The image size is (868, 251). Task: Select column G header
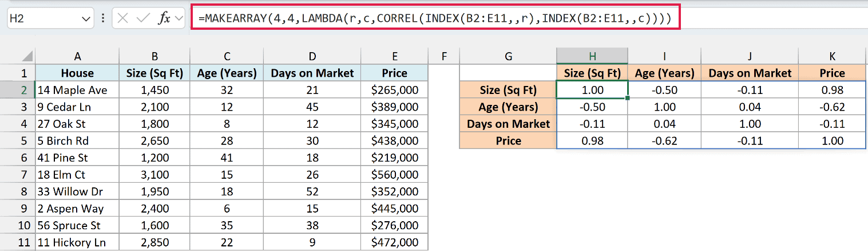pos(508,56)
